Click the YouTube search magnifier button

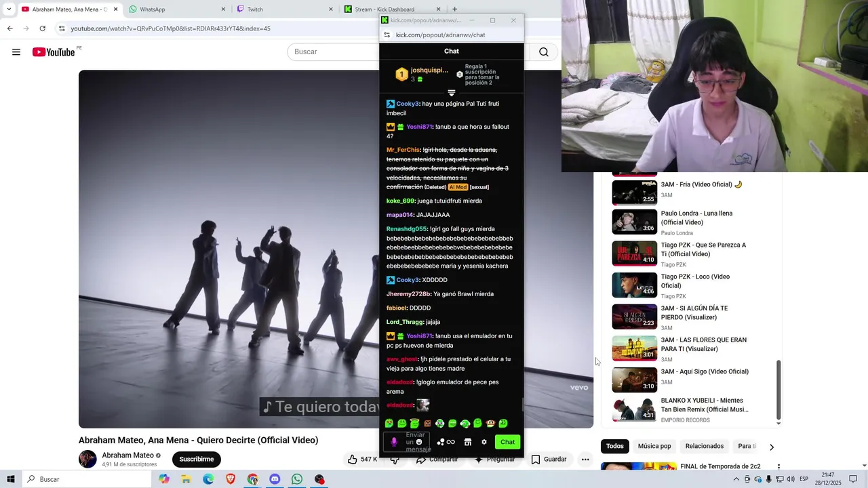[x=543, y=52]
